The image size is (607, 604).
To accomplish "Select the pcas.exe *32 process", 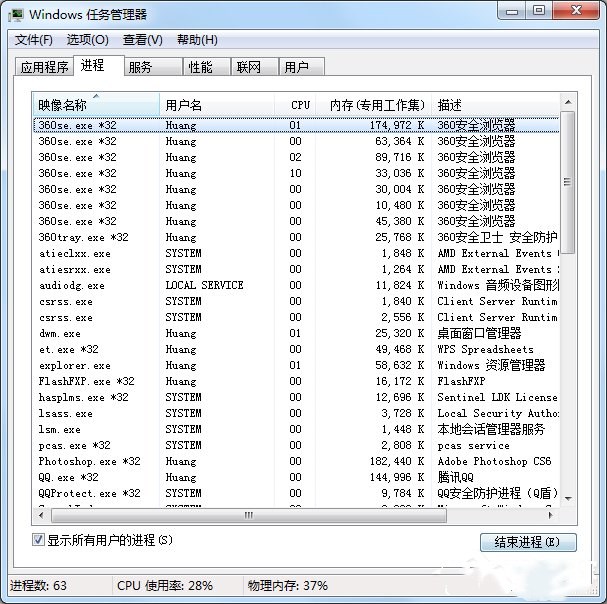I will coord(296,445).
